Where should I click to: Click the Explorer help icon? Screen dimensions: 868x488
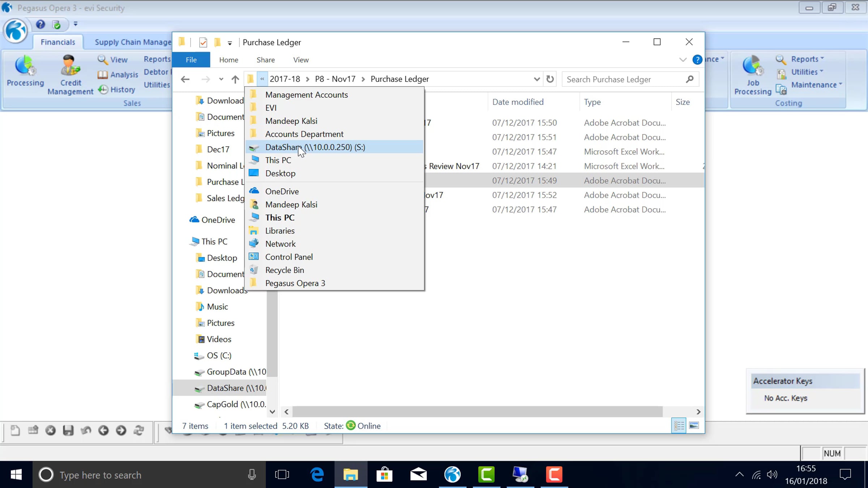(697, 60)
